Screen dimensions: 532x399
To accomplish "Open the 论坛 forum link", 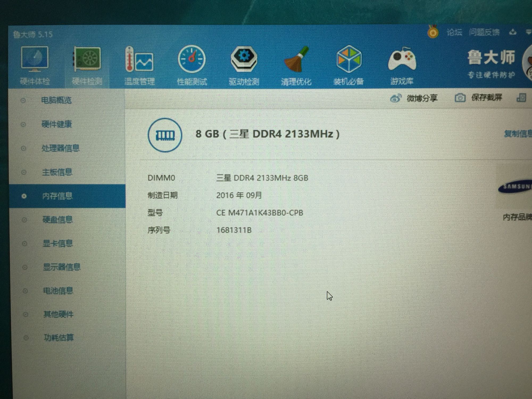I will pos(454,32).
